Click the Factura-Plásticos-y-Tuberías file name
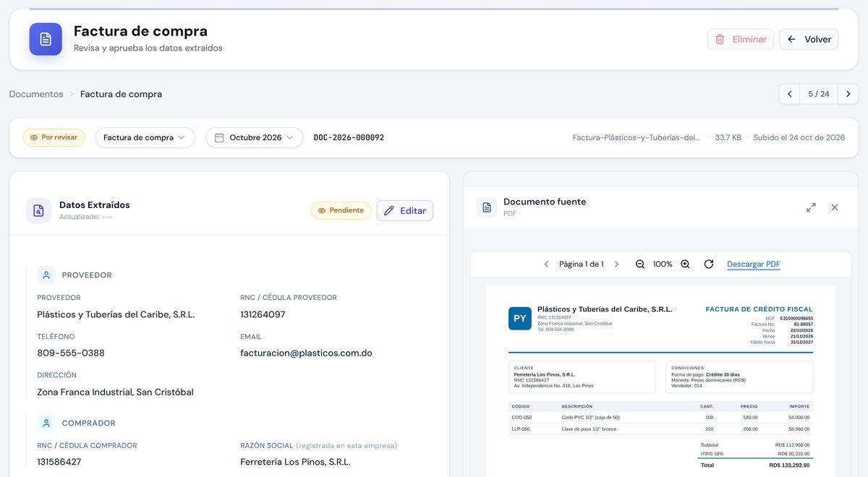 [x=637, y=137]
